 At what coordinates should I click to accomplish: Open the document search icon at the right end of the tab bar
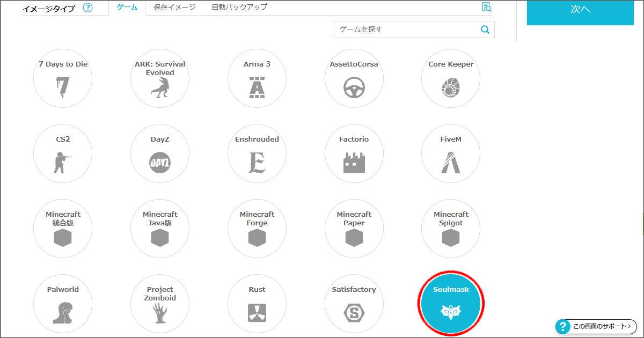click(486, 7)
